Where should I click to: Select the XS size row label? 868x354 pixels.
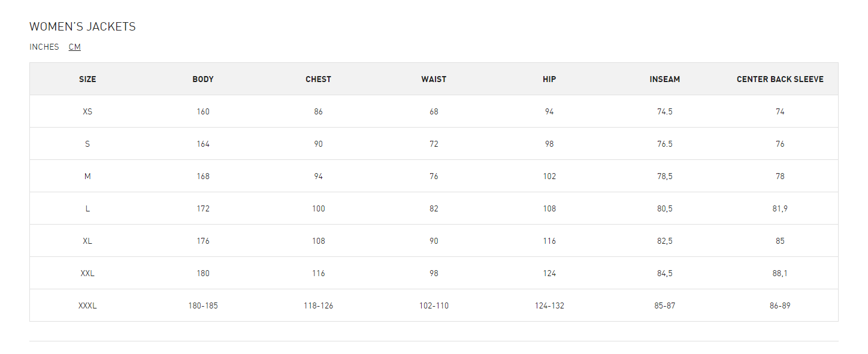coord(87,111)
